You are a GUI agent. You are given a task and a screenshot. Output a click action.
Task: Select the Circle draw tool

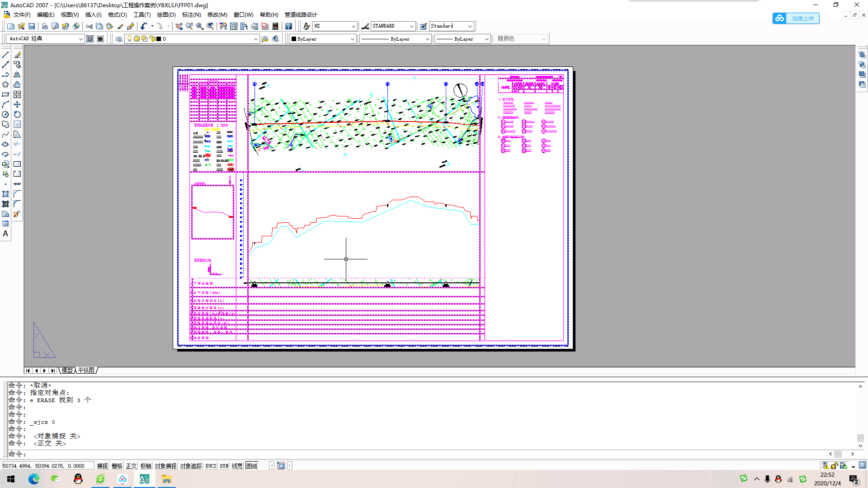coord(5,114)
